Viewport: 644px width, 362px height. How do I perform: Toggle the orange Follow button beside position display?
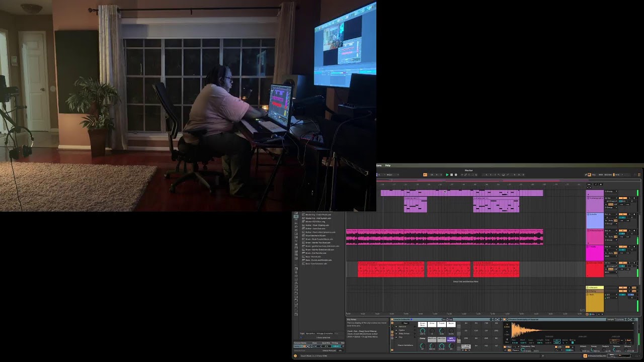point(425,174)
